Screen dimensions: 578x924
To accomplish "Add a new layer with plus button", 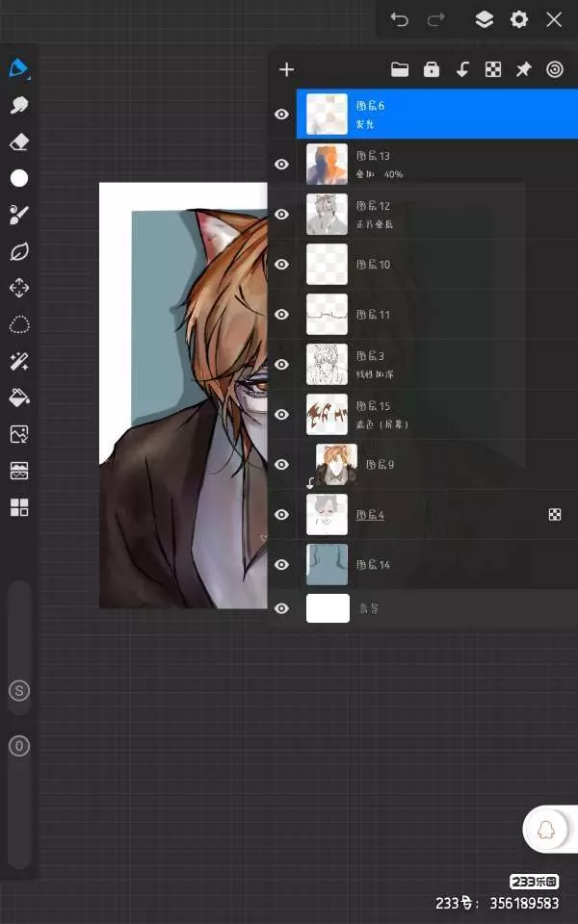I will tap(286, 69).
